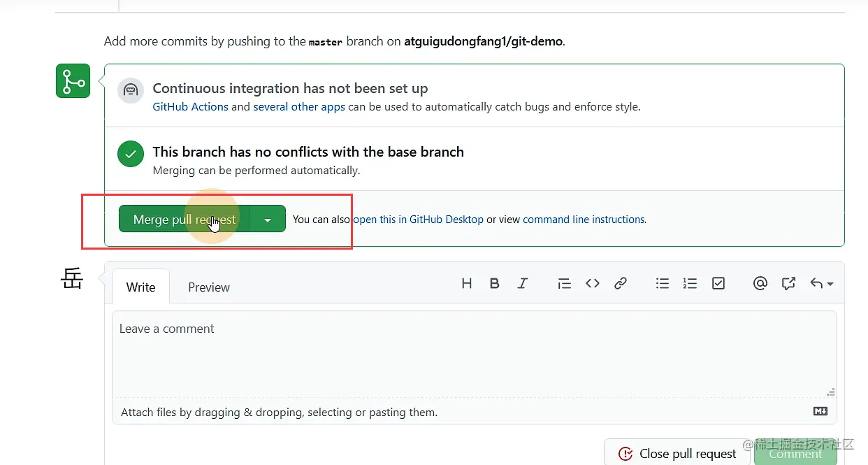This screenshot has height=465, width=868.
Task: Click the green checkmark status icon
Action: (x=131, y=154)
